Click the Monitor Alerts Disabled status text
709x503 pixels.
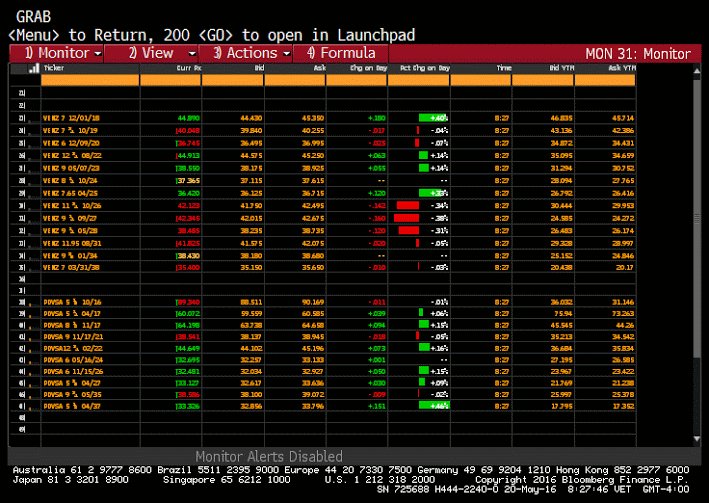[269, 456]
